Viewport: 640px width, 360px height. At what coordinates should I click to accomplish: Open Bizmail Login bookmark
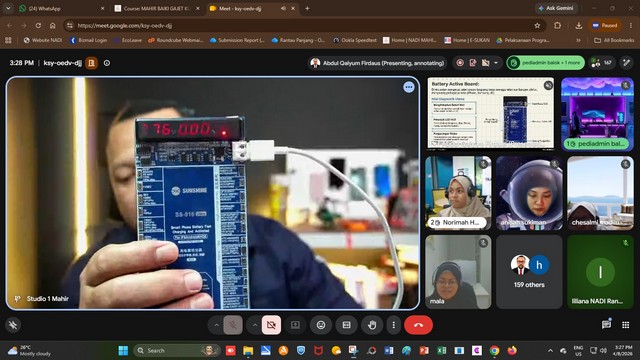[x=89, y=40]
